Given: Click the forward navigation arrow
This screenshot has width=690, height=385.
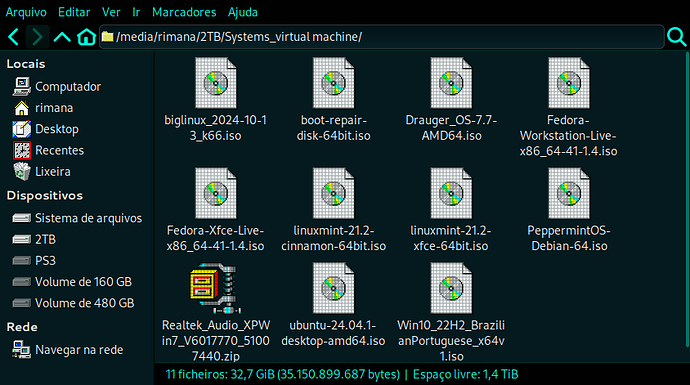Looking at the screenshot, I should pyautogui.click(x=37, y=37).
